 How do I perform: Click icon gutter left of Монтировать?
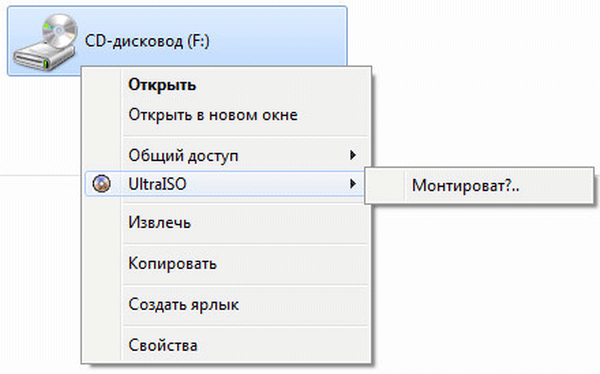tap(385, 186)
